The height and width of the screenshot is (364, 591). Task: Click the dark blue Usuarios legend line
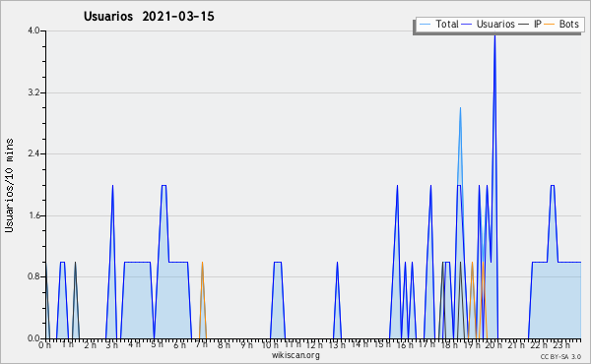point(467,25)
